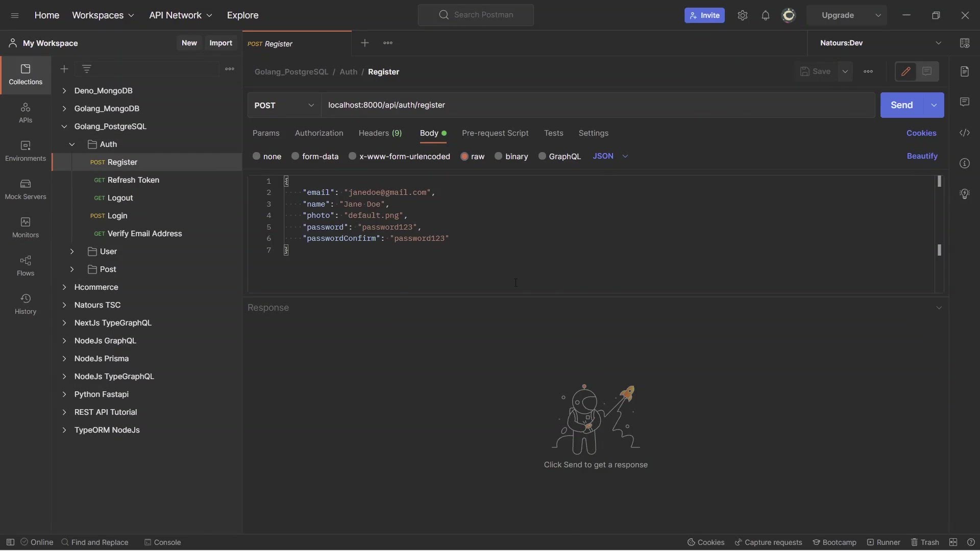The width and height of the screenshot is (980, 551).
Task: Open request Settings tab
Action: point(594,133)
